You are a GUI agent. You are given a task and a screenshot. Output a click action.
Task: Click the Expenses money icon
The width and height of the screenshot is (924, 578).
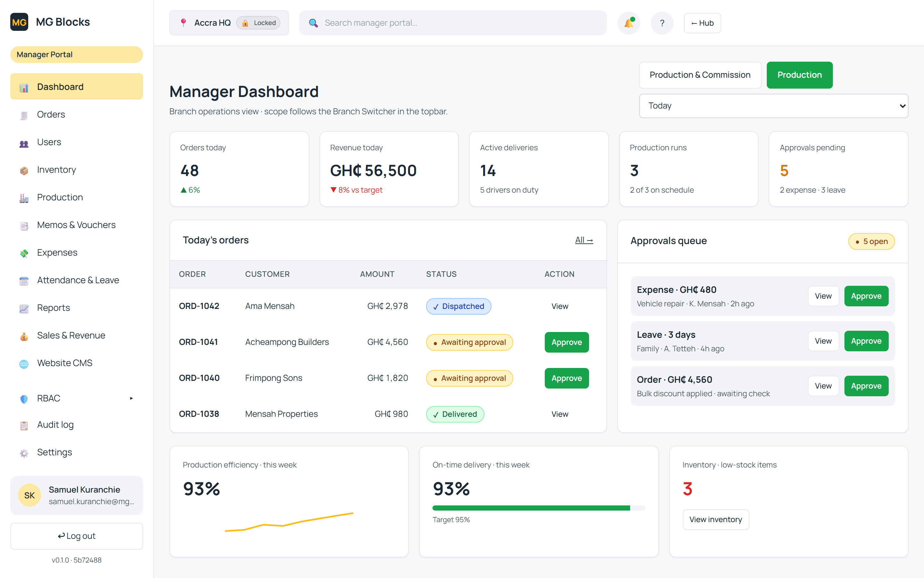pos(24,253)
